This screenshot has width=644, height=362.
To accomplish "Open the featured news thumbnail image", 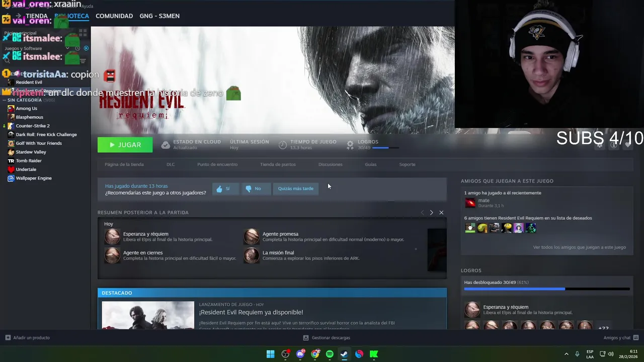I will point(148,315).
